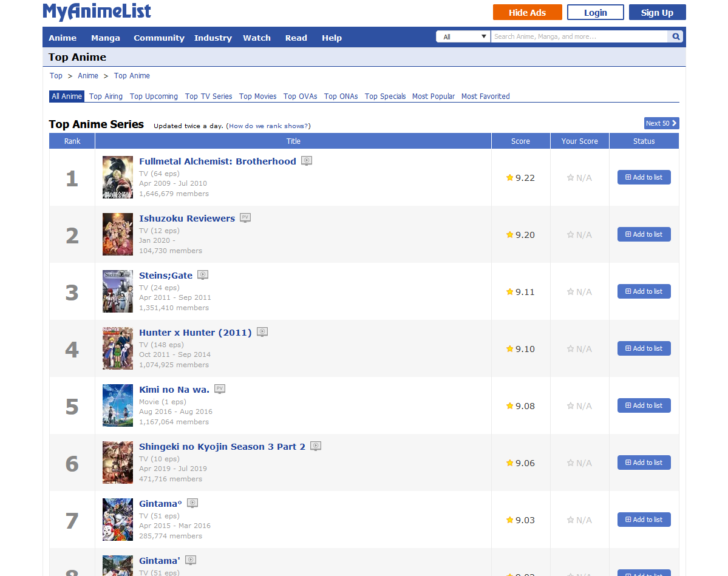Click the search magnifier icon button
Viewport: 728px width, 576px height.
pos(676,36)
